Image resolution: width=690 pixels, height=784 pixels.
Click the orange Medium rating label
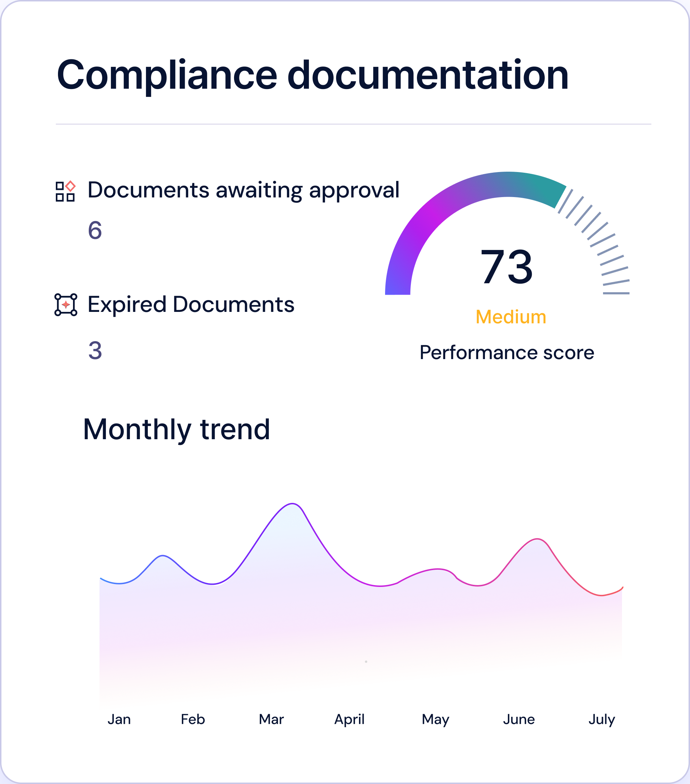[x=510, y=317]
